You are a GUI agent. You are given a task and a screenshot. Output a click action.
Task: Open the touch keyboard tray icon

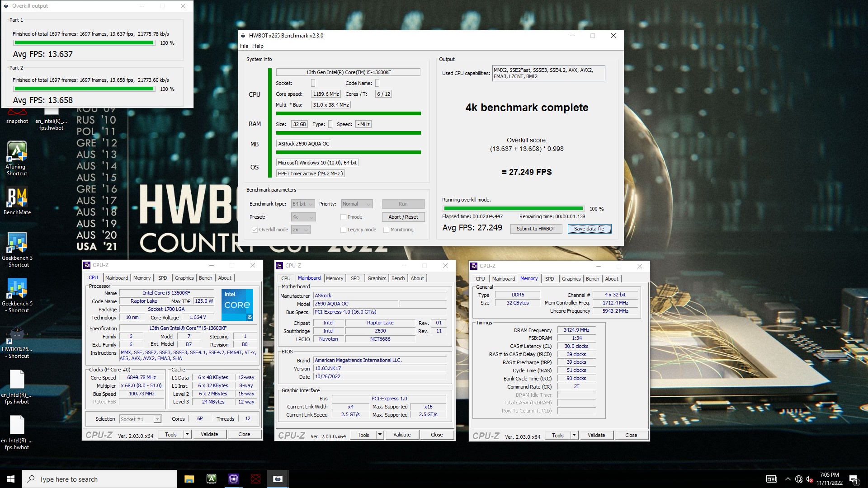tap(771, 479)
